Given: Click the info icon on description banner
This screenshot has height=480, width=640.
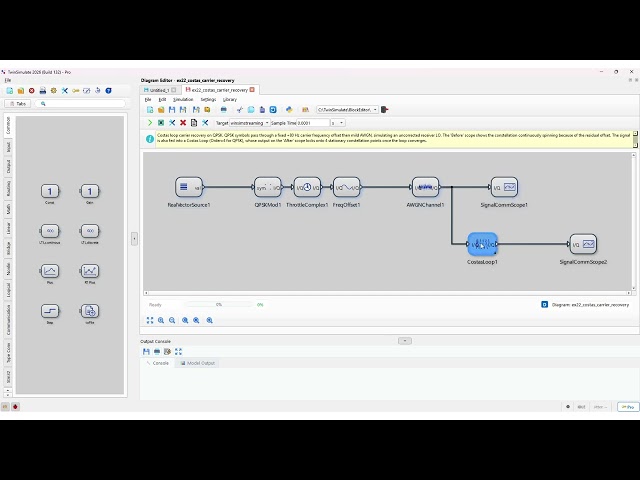Looking at the screenshot, I should coord(150,139).
